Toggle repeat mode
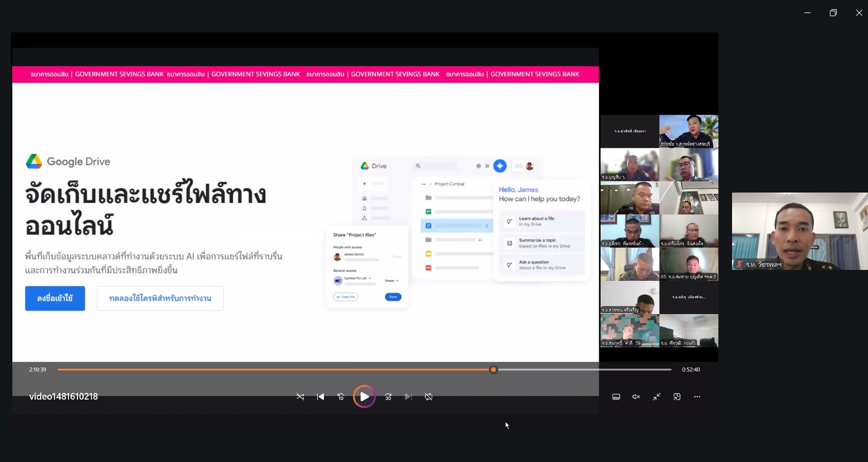The image size is (868, 462). click(x=428, y=397)
